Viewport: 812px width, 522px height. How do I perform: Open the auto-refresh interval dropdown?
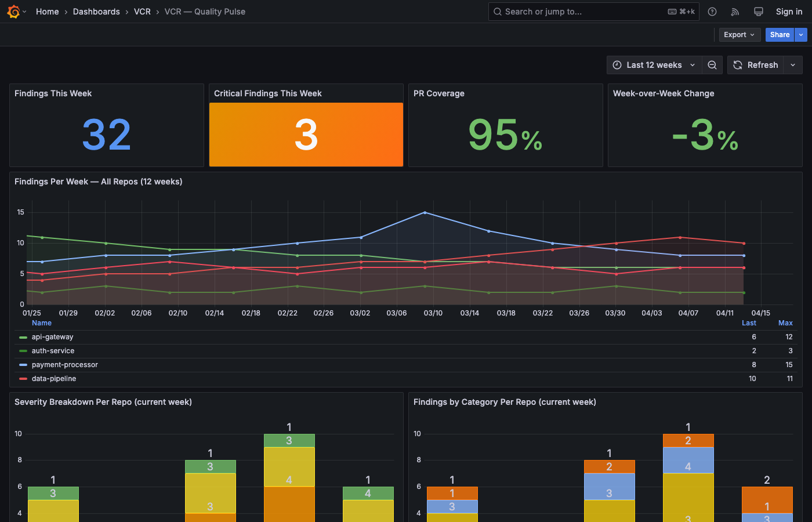[x=793, y=65]
